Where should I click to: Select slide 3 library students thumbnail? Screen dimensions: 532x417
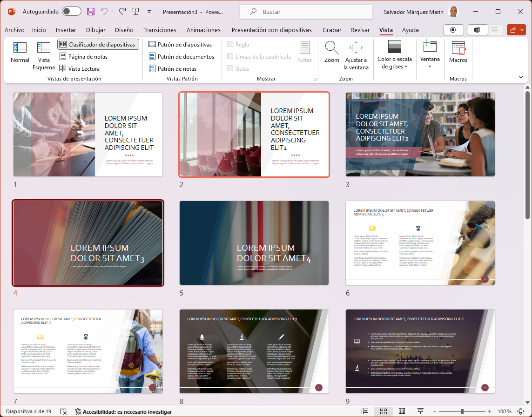[x=420, y=135]
